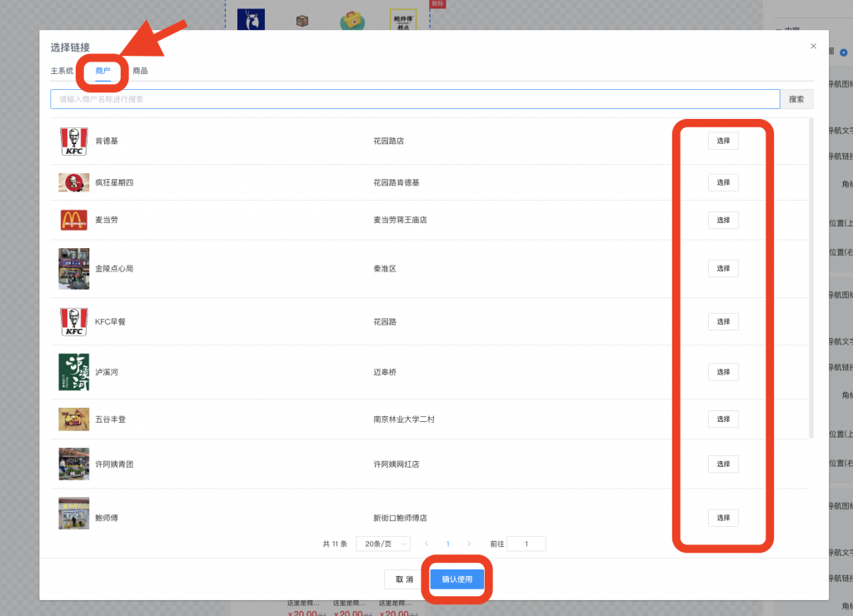Click the 金陵点心局 store thumbnail
This screenshot has height=616, width=853.
73,268
